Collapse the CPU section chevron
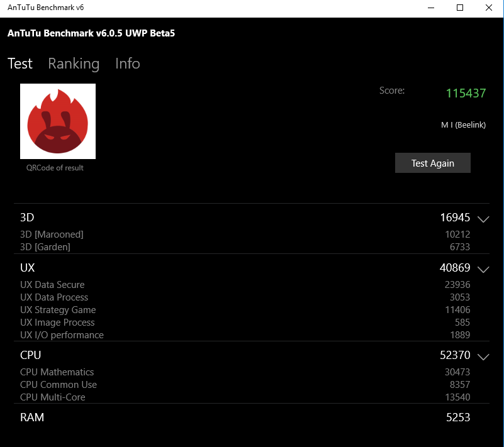 [483, 356]
